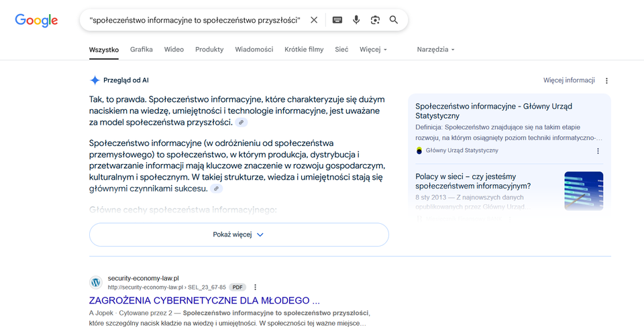Expand the Narzędzia dropdown
The height and width of the screenshot is (329, 644).
pyautogui.click(x=436, y=50)
